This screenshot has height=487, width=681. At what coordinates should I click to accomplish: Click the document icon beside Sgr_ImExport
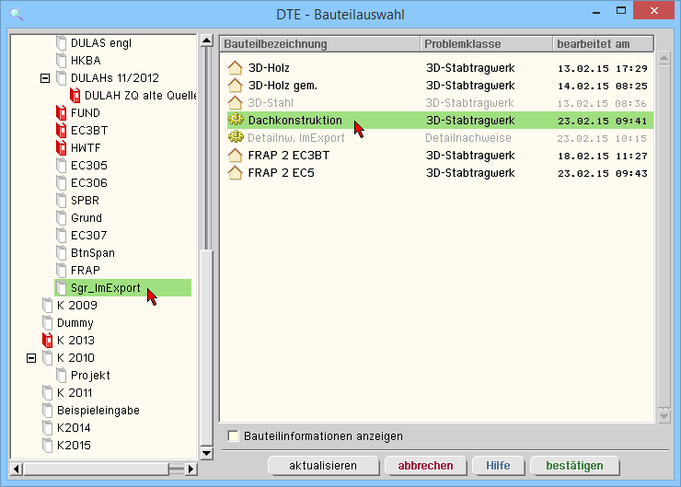(62, 288)
